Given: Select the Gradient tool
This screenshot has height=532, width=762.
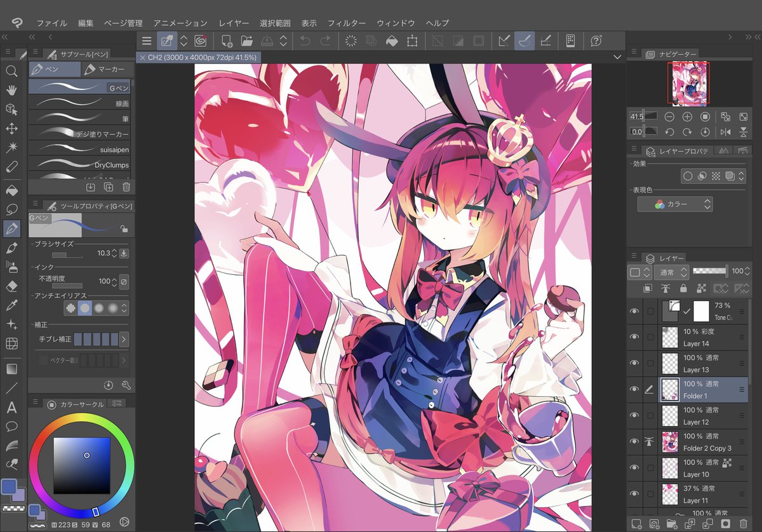Looking at the screenshot, I should 11,368.
